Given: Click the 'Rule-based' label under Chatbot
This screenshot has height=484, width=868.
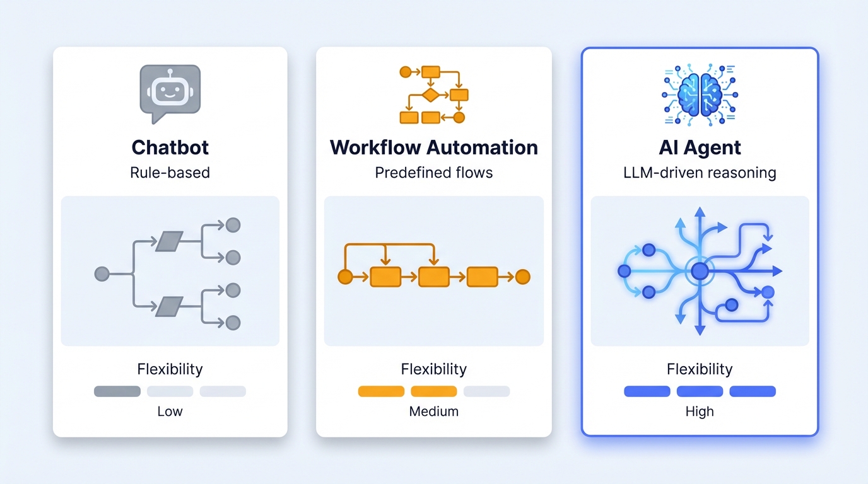Looking at the screenshot, I should pyautogui.click(x=170, y=172).
